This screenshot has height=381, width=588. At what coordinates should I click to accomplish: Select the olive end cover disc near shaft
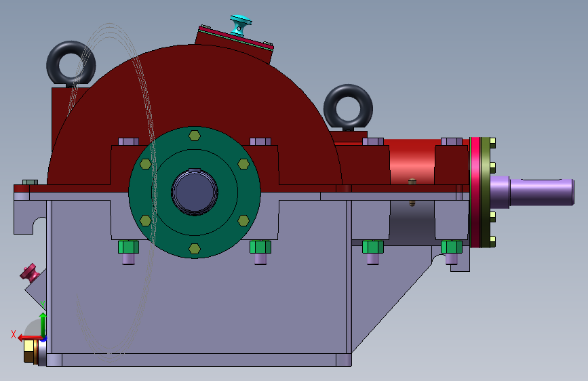(485, 192)
